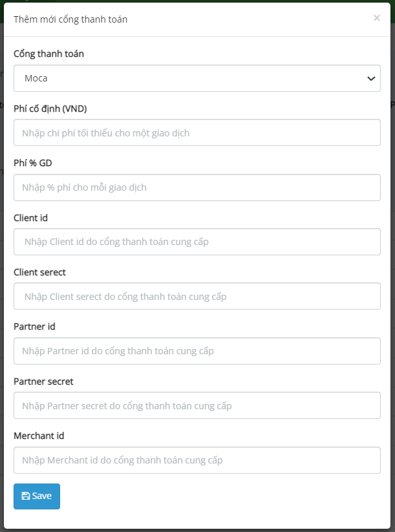Viewport: 395px width, 532px height.
Task: Click the Merchant id label
Action: tap(39, 436)
